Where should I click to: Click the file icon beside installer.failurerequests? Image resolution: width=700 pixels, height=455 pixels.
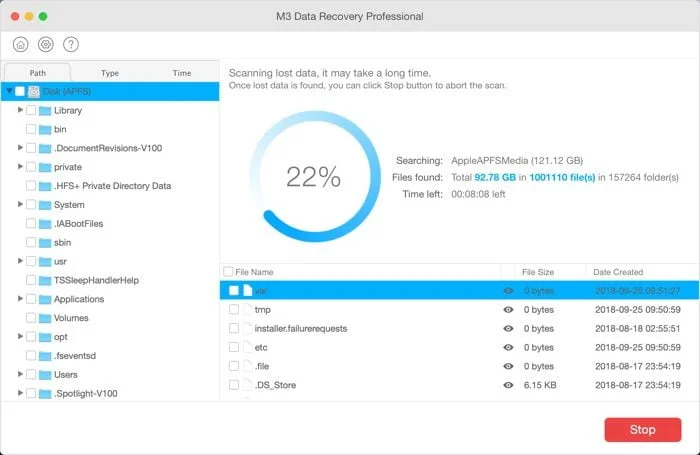(x=248, y=329)
